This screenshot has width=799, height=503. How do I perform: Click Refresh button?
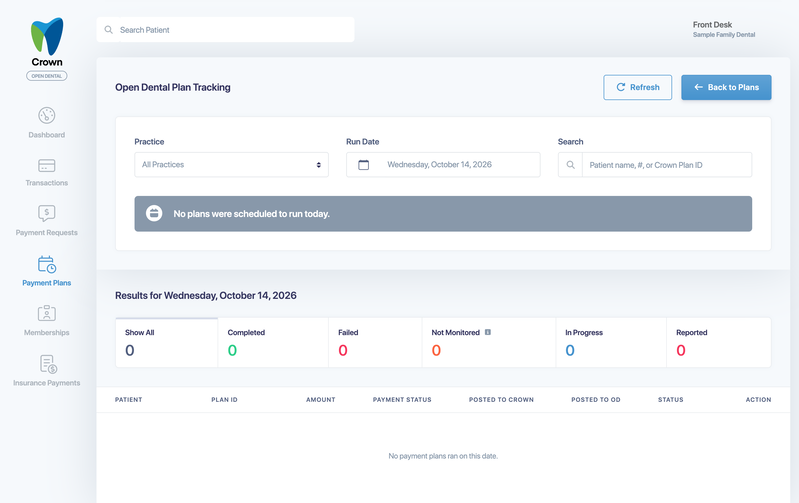click(637, 87)
